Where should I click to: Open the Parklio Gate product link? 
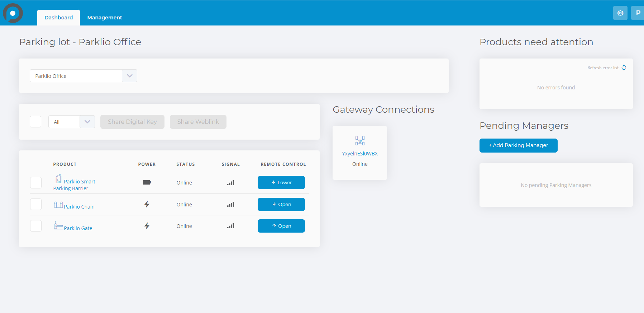click(78, 228)
